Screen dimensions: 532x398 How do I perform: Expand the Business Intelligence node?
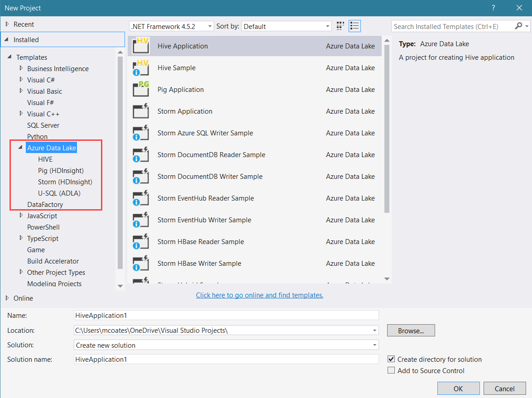click(x=21, y=68)
